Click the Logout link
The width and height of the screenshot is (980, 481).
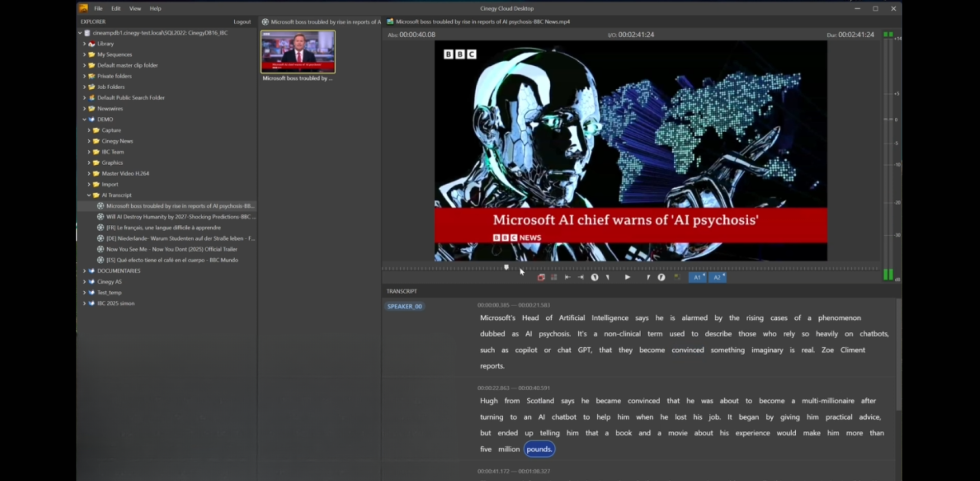click(242, 22)
